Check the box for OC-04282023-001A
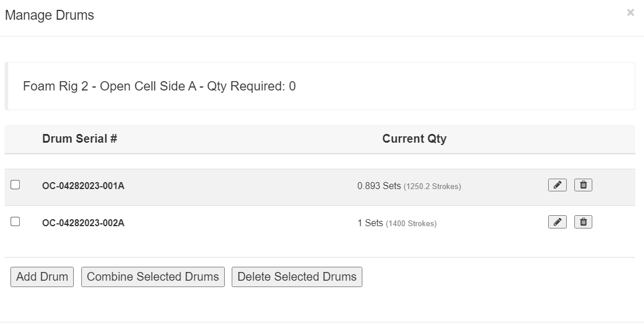Viewport: 644px width, 330px height. 16,184
